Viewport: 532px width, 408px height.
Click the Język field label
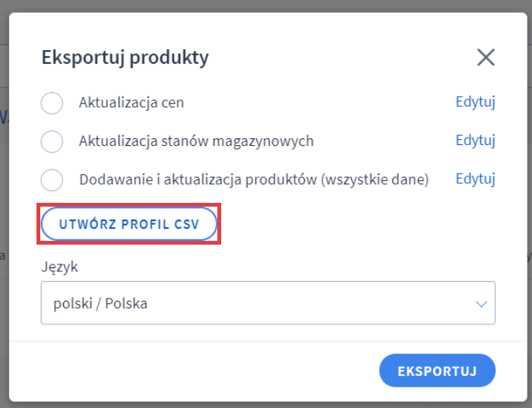coord(59,267)
